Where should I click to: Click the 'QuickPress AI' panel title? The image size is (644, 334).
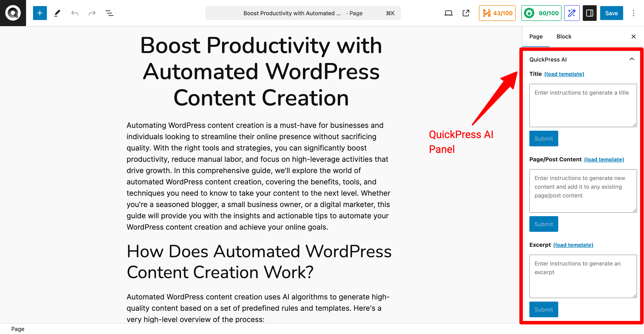(548, 60)
